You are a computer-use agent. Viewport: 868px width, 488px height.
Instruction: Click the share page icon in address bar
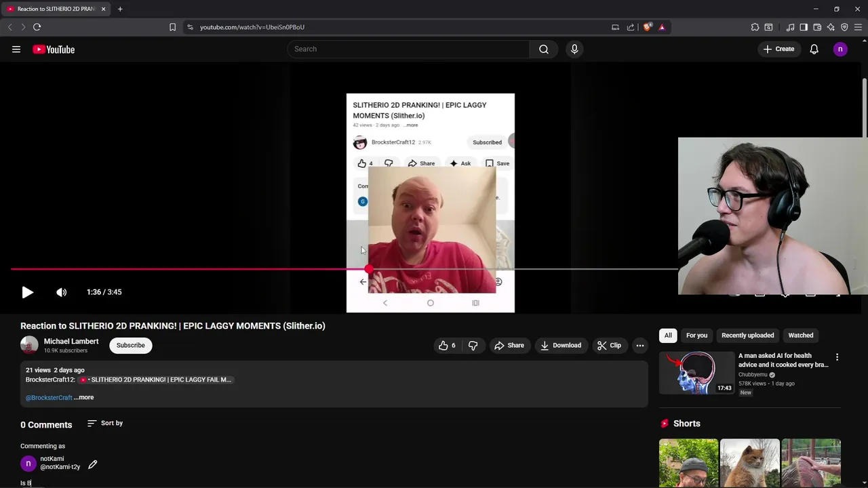(631, 27)
